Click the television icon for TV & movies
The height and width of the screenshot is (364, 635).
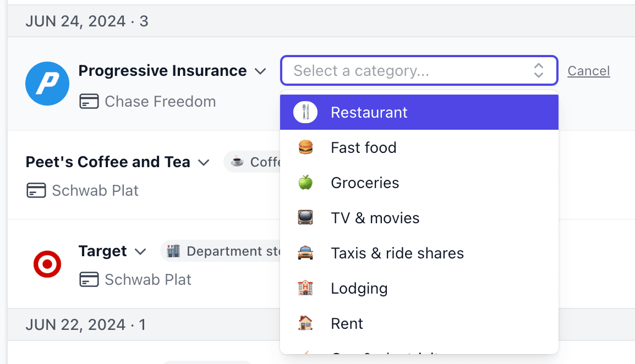tap(305, 218)
